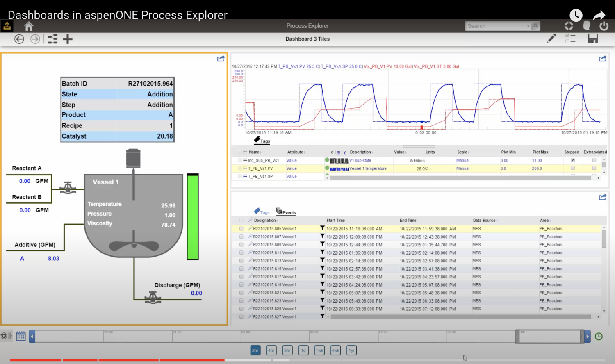
Task: Click the Home icon
Action: (28, 26)
